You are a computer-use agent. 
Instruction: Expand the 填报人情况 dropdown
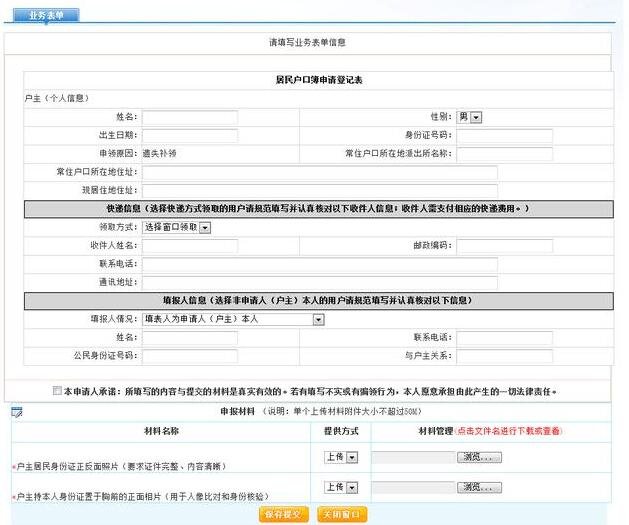coord(233,319)
